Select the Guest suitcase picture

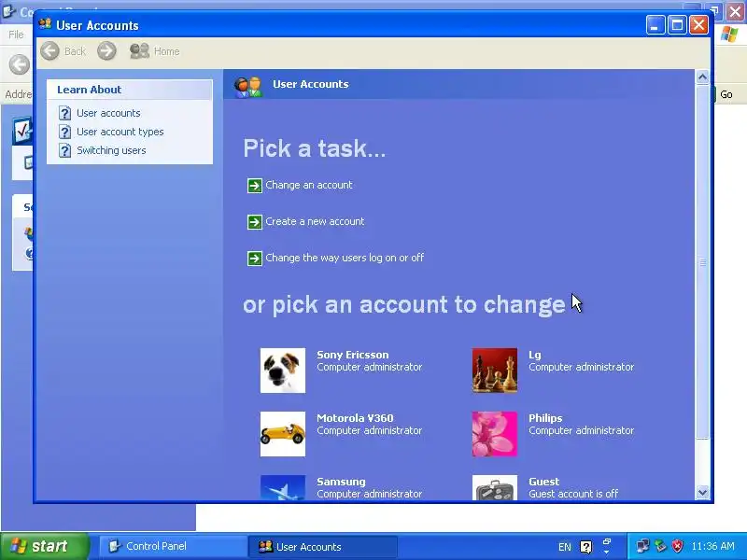[x=495, y=487]
